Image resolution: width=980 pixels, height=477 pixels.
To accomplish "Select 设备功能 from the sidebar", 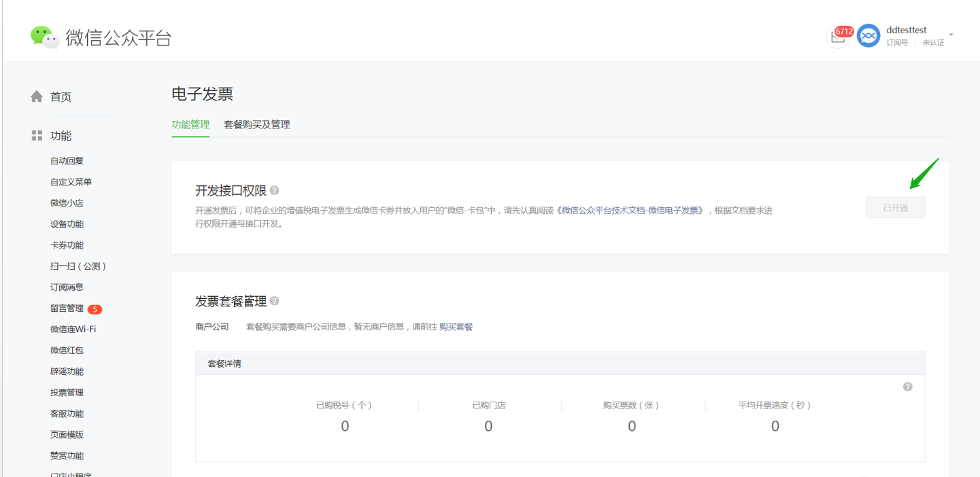I will point(67,224).
